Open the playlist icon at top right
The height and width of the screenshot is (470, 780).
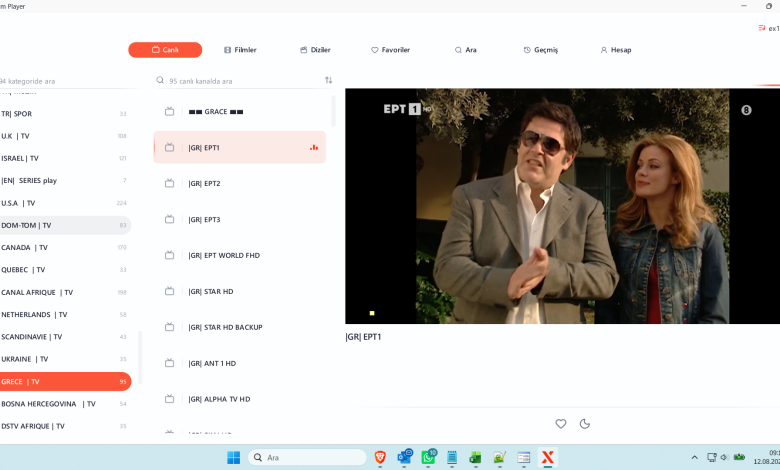point(762,28)
